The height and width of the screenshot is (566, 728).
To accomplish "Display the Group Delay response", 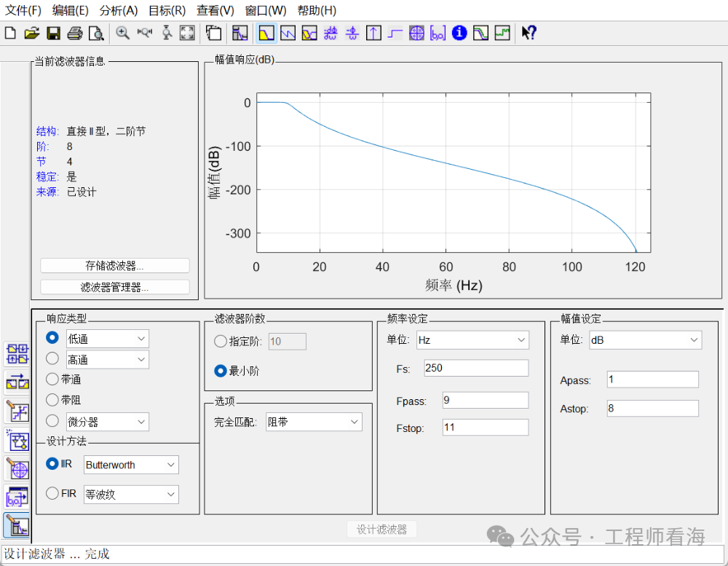I will 331,33.
